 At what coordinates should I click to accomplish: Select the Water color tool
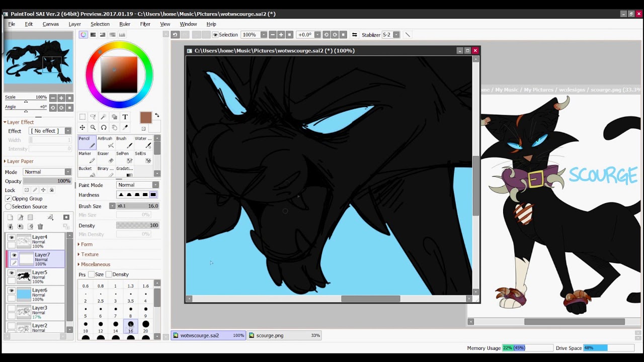[143, 142]
